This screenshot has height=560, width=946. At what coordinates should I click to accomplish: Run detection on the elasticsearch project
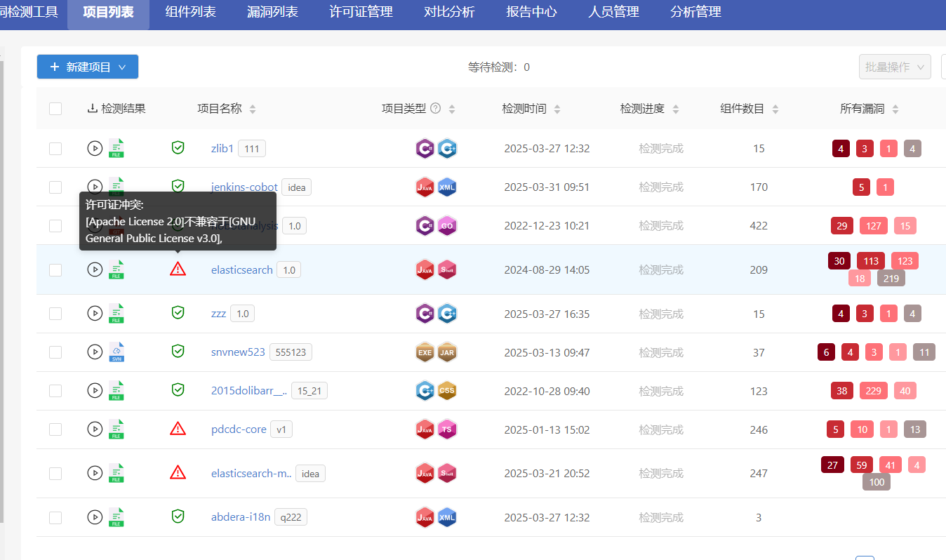pos(95,269)
